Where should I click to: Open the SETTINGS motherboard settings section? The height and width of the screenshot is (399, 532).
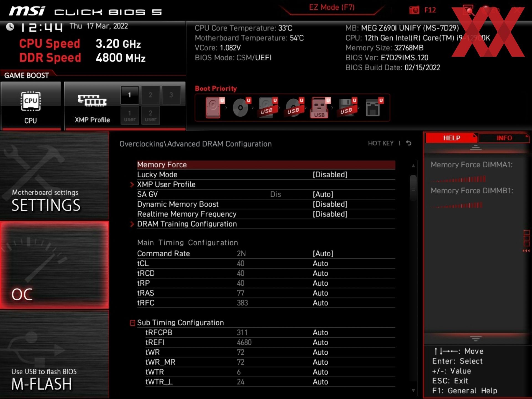[x=54, y=176]
